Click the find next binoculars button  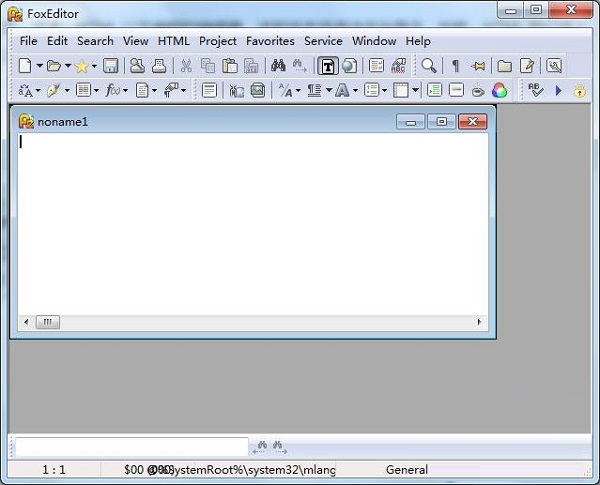[x=279, y=447]
